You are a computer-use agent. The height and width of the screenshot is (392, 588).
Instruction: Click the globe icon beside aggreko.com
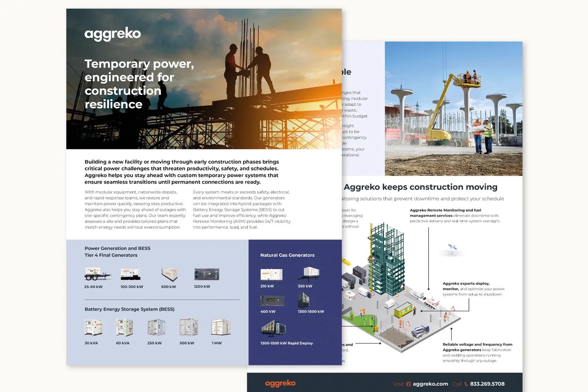[x=408, y=384]
